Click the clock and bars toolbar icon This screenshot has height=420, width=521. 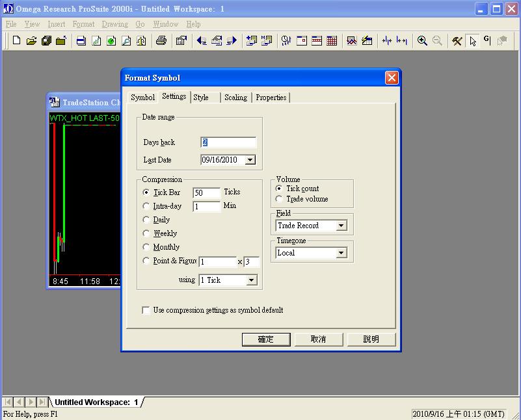(286, 40)
